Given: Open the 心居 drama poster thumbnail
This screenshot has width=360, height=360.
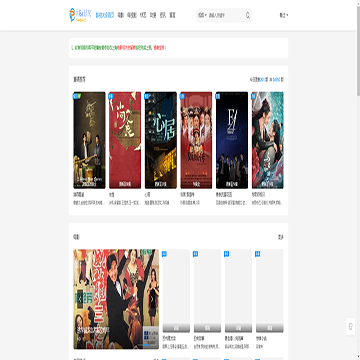Looking at the screenshot, I should (161, 140).
